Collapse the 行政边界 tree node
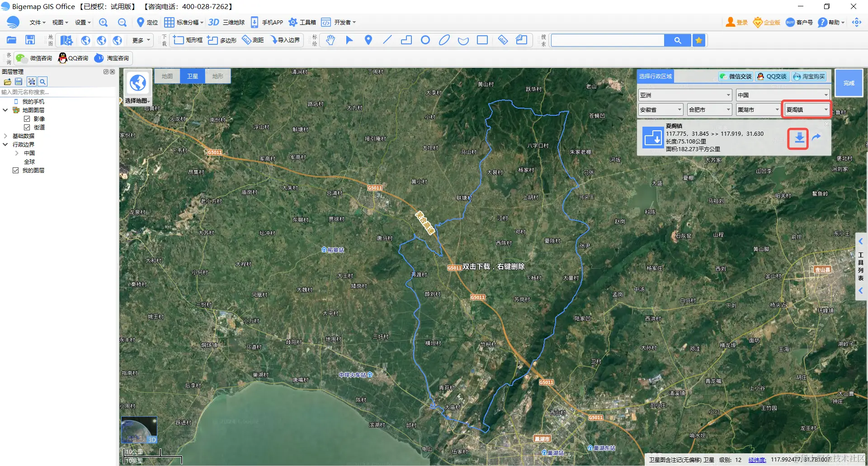This screenshot has width=868, height=466. click(x=5, y=145)
